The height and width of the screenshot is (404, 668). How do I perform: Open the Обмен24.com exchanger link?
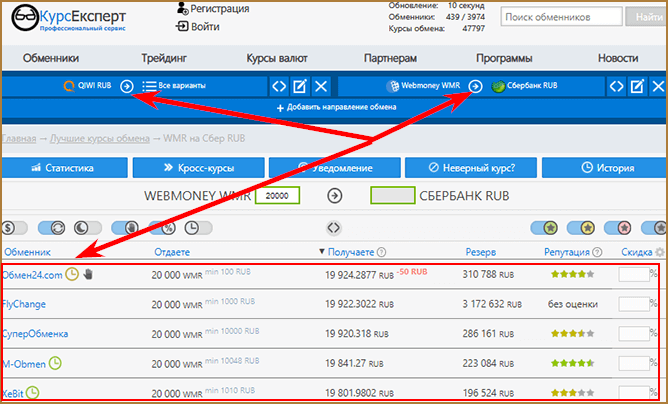pos(32,275)
